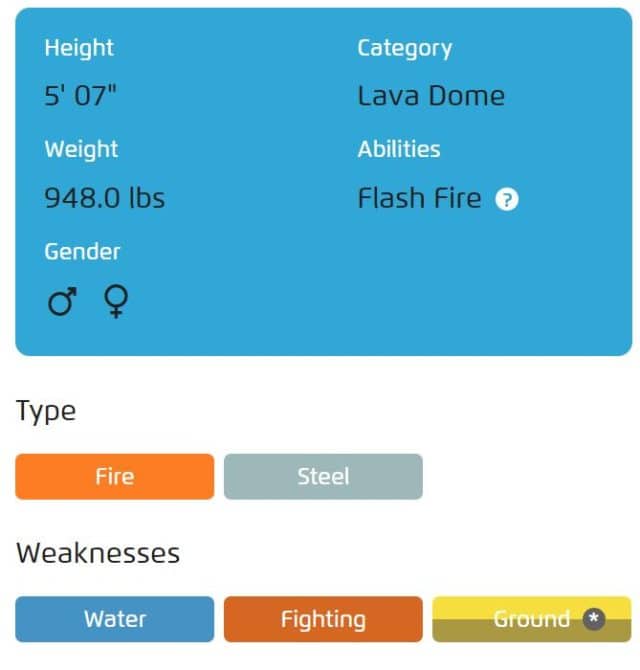The image size is (640, 670).
Task: Click the Weight label
Action: [x=81, y=150]
